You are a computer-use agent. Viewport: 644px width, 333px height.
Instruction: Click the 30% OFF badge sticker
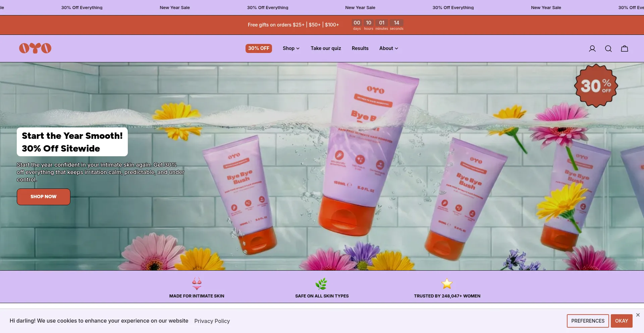coord(596,86)
